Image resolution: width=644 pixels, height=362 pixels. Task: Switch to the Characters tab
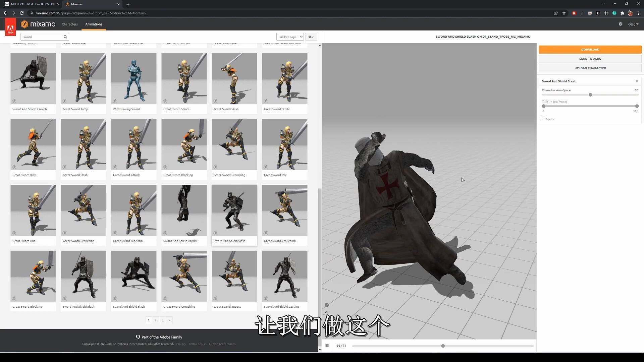pyautogui.click(x=70, y=24)
